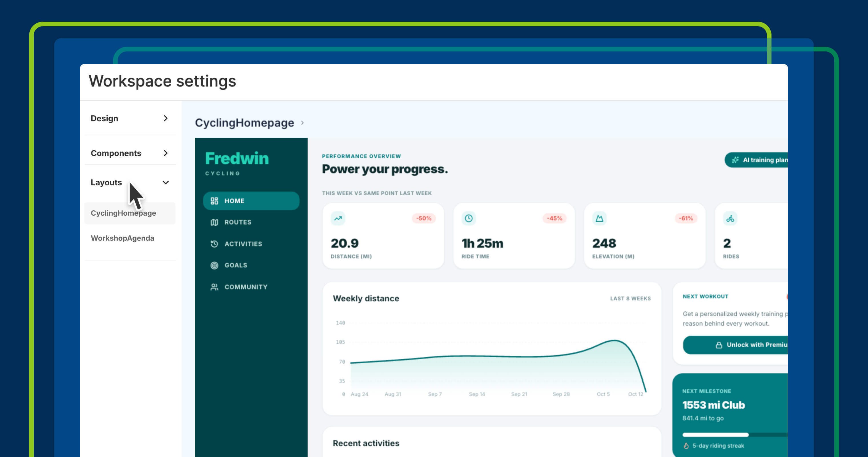Expand the Design section chevron
The width and height of the screenshot is (868, 457).
point(165,118)
